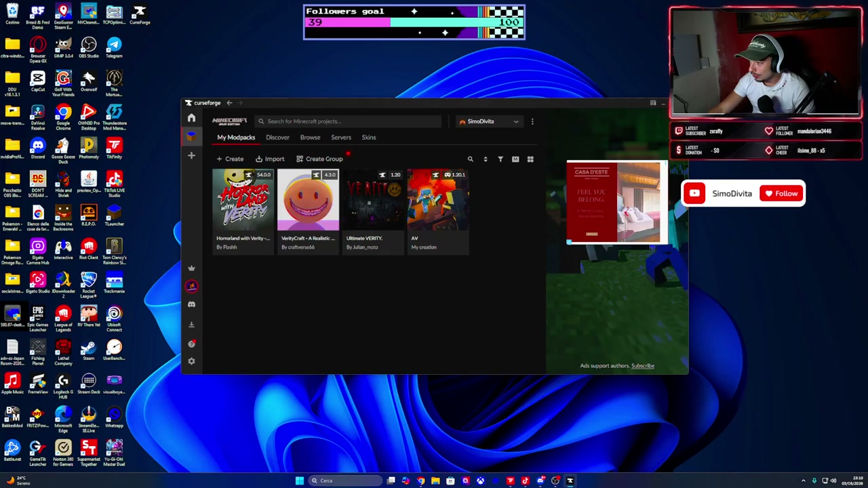
Task: Click the taskbar Cerca search box
Action: pos(344,481)
